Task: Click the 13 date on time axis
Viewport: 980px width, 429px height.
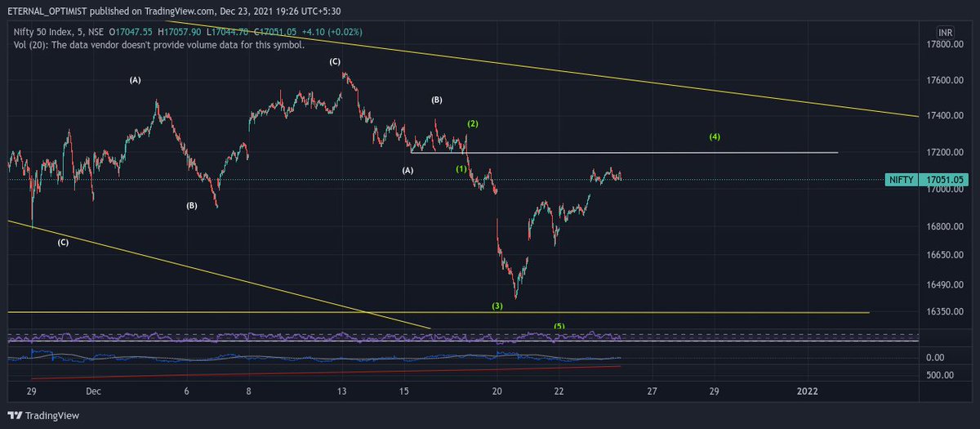Action: pos(342,391)
